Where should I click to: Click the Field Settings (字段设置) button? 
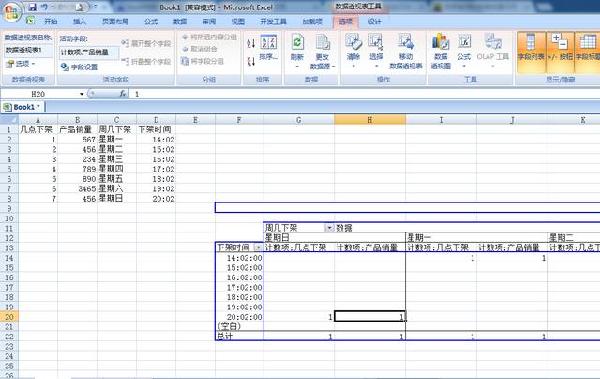point(80,67)
